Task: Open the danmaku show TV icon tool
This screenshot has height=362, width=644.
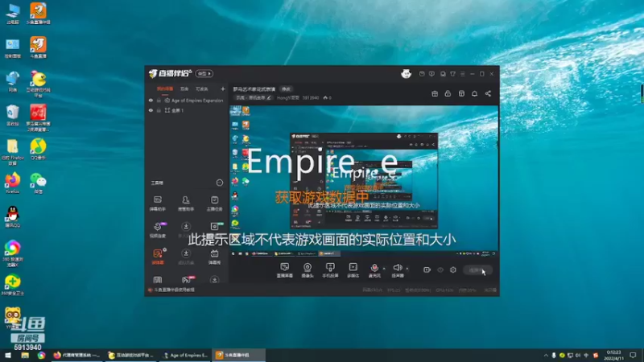Action: click(214, 257)
